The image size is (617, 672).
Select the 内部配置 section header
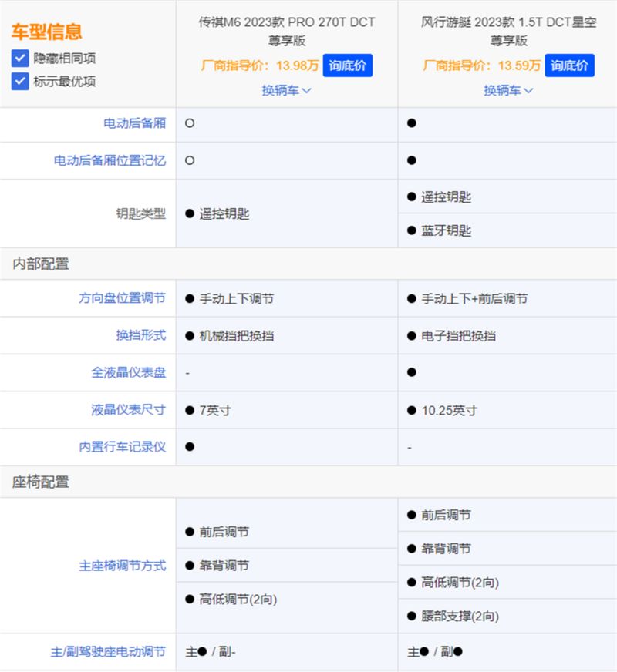(41, 264)
